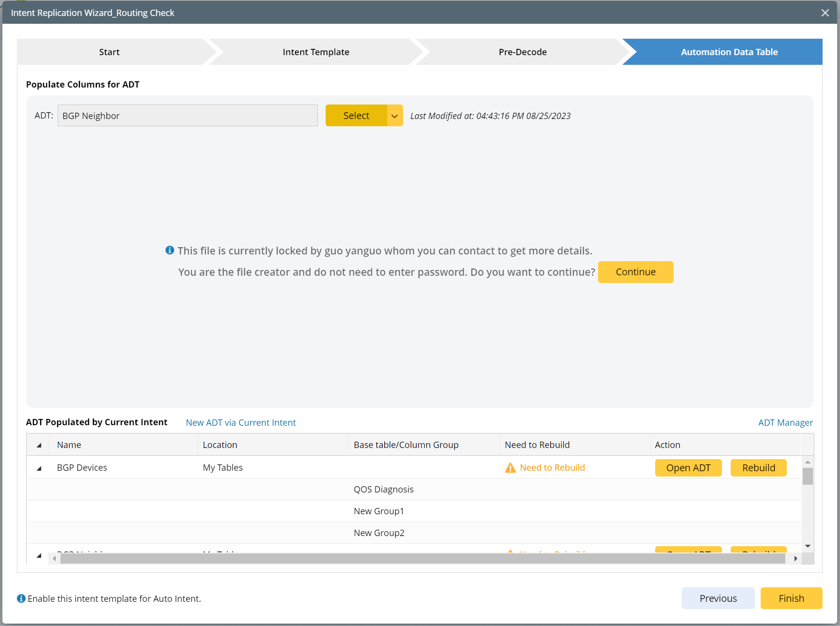Switch to the Intent Template step
The image size is (840, 626).
pyautogui.click(x=316, y=52)
